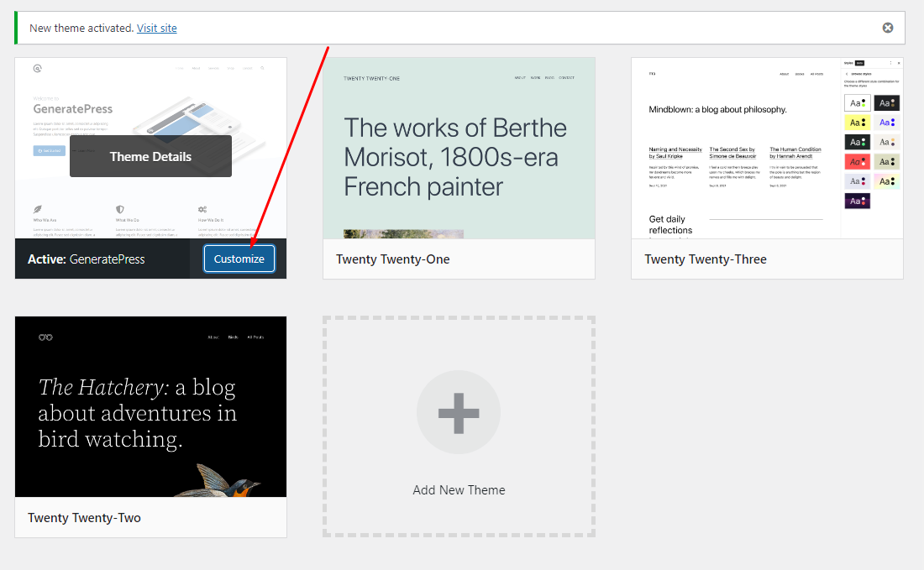Click the Get daily reflections text

[x=670, y=224]
